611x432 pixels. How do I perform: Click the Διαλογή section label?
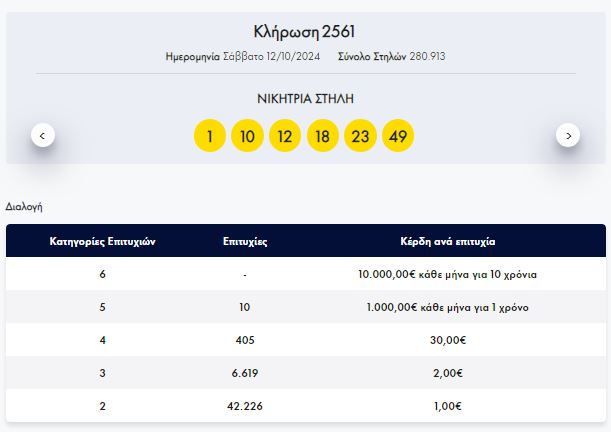[x=24, y=207]
